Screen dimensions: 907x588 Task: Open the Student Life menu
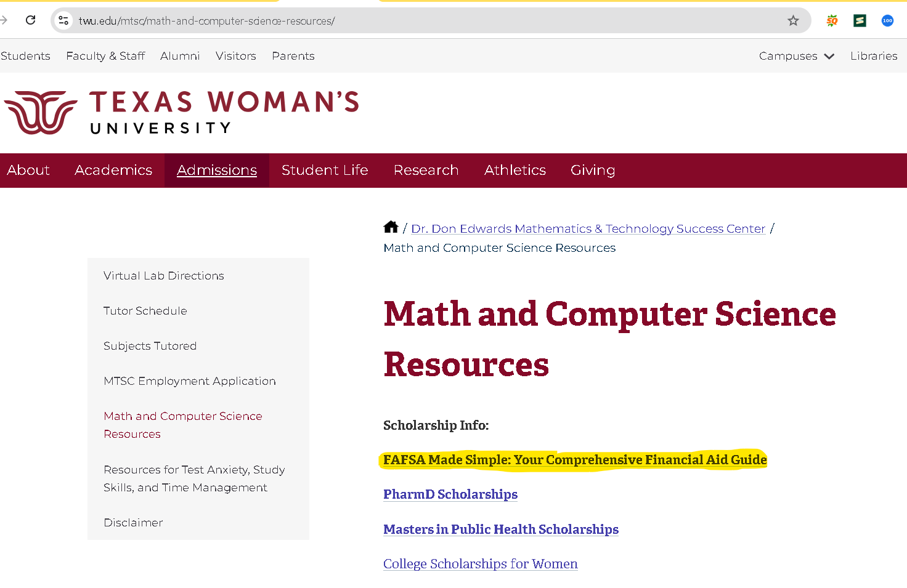325,170
